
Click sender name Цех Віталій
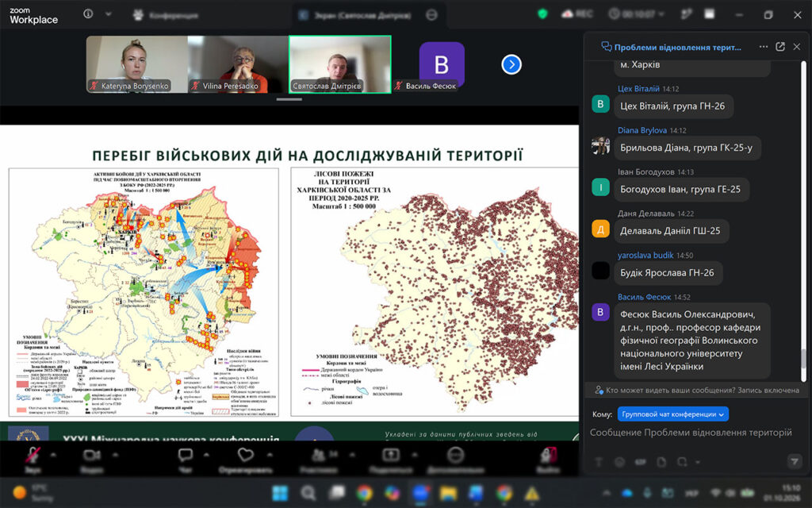pos(638,89)
